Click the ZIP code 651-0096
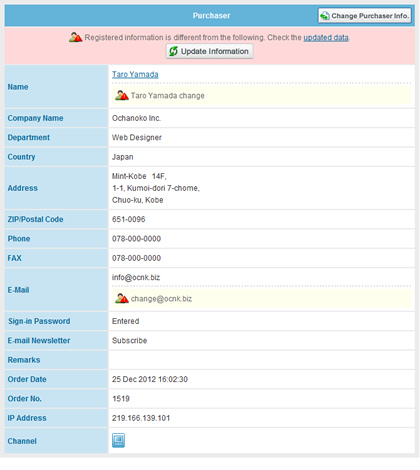 coord(129,219)
